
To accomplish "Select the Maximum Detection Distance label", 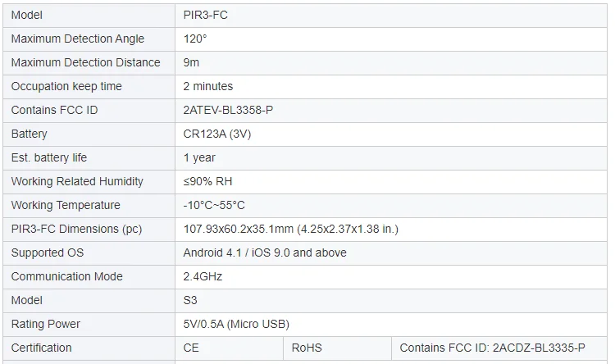I will (x=86, y=62).
